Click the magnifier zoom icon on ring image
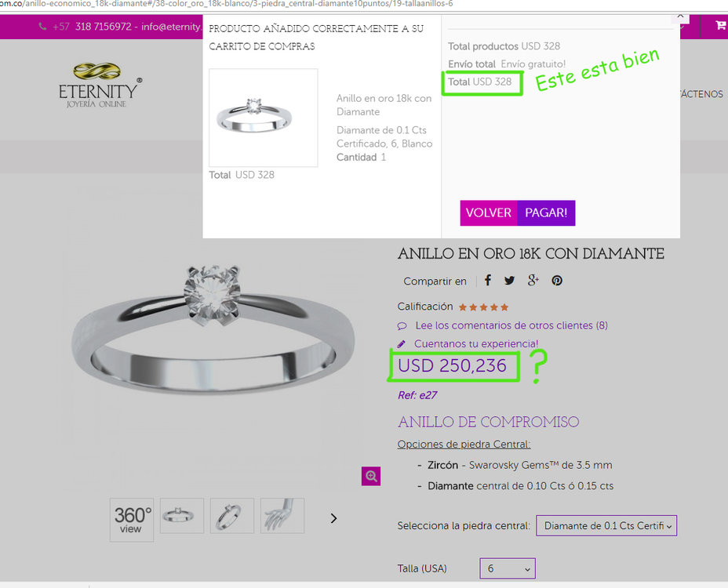The image size is (728, 588). (370, 476)
